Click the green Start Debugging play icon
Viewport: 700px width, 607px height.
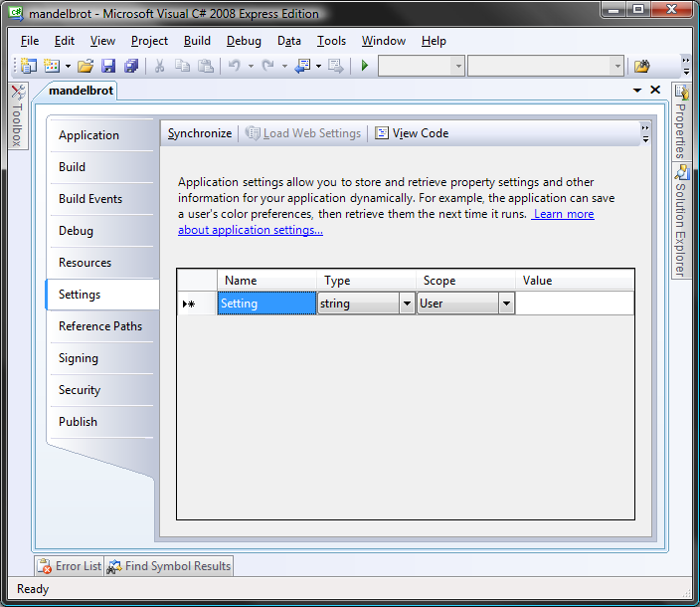pyautogui.click(x=365, y=66)
